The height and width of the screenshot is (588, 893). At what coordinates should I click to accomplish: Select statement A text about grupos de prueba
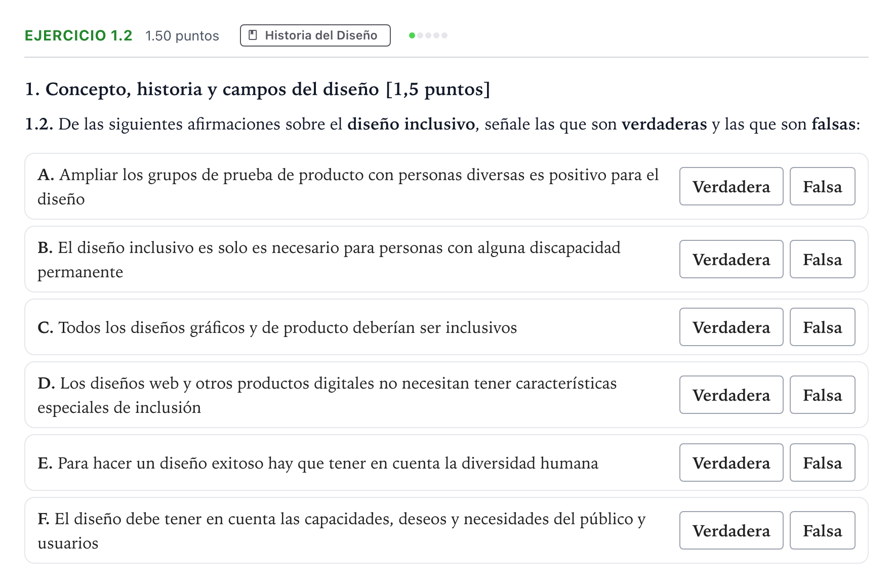tap(348, 187)
